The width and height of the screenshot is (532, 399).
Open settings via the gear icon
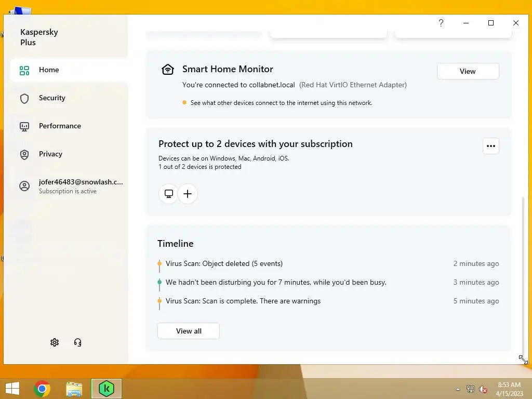coord(55,342)
